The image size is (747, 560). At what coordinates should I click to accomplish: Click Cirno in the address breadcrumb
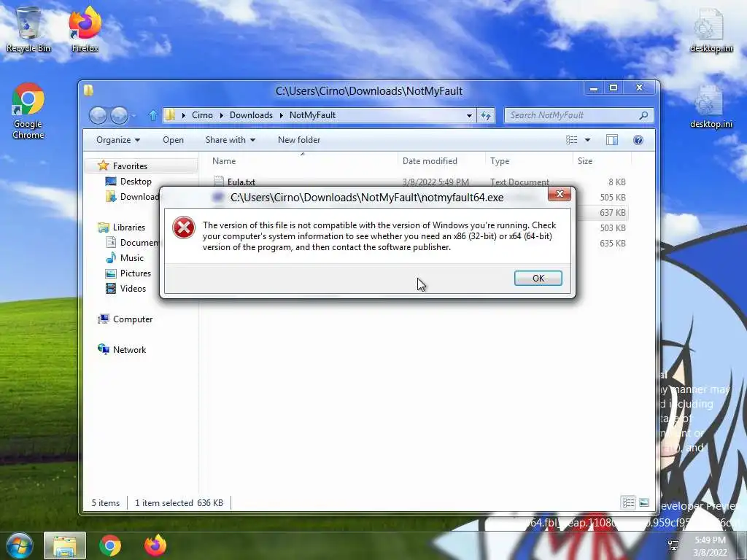click(202, 115)
